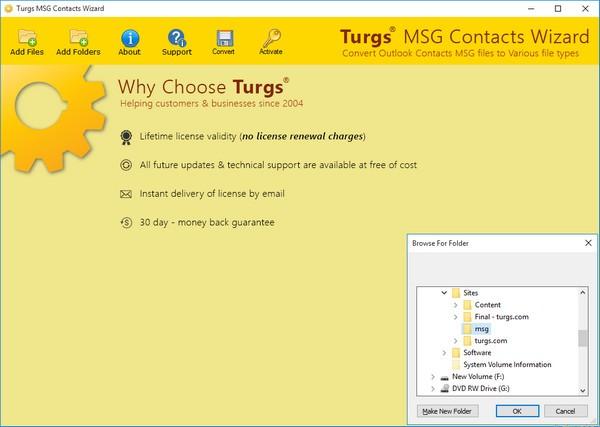Collapse the Sites folder tree node
600x427 pixels.
click(444, 293)
